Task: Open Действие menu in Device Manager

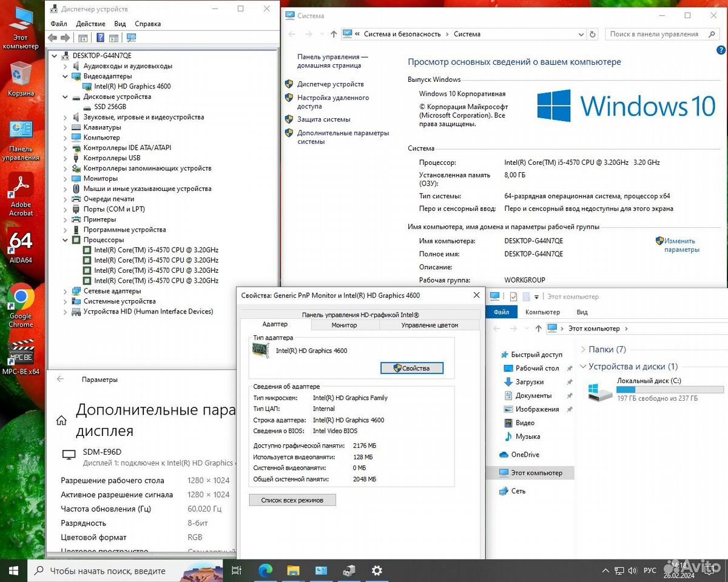Action: click(x=90, y=24)
